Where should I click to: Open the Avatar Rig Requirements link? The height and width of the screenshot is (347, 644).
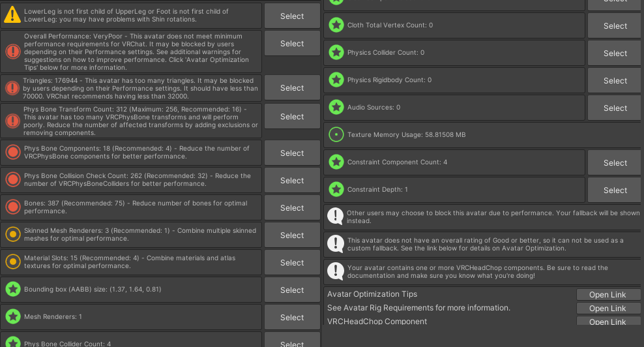point(607,309)
